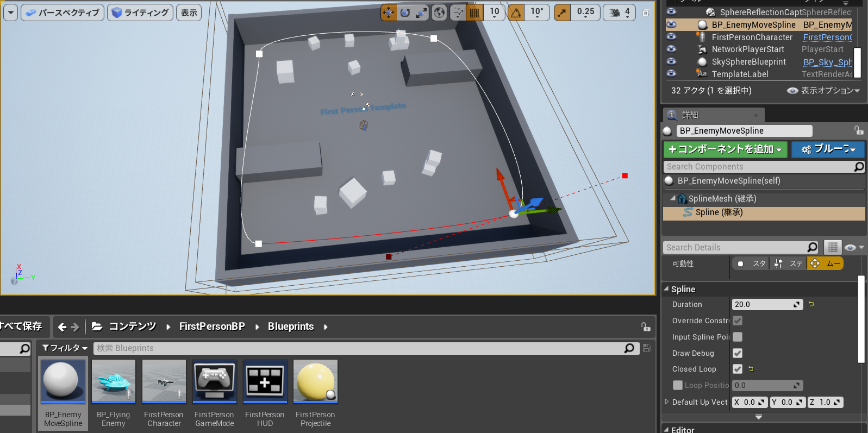Edit the Duration 20.0 value field
868x433 pixels.
coord(763,305)
